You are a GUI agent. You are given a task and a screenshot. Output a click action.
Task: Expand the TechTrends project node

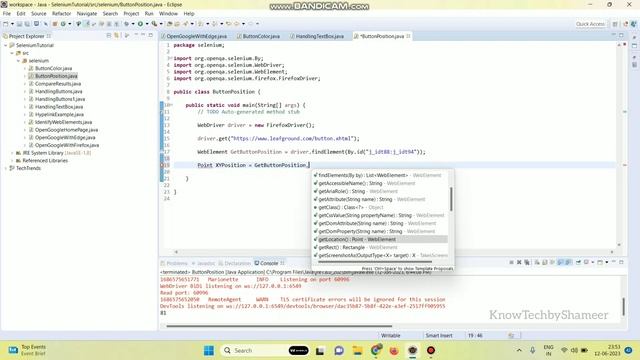coord(6,168)
